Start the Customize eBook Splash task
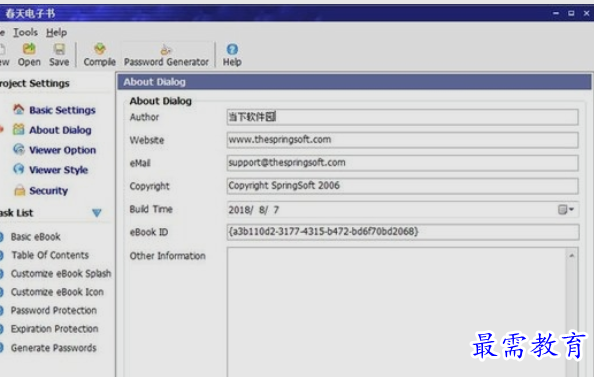 click(x=61, y=274)
